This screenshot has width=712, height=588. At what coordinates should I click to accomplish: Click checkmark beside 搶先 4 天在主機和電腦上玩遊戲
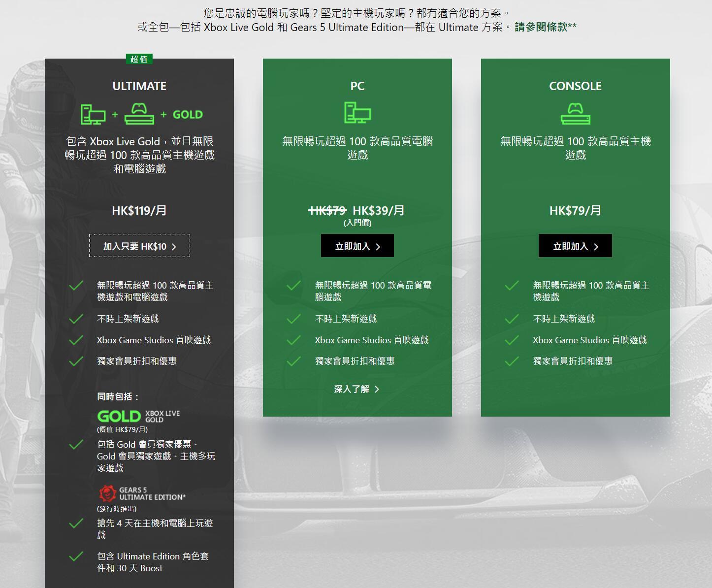76,523
